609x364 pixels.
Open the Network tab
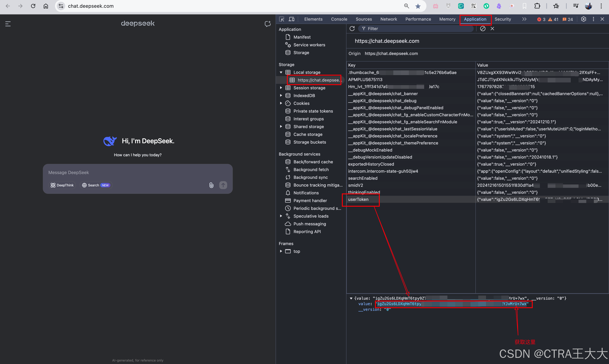[389, 19]
